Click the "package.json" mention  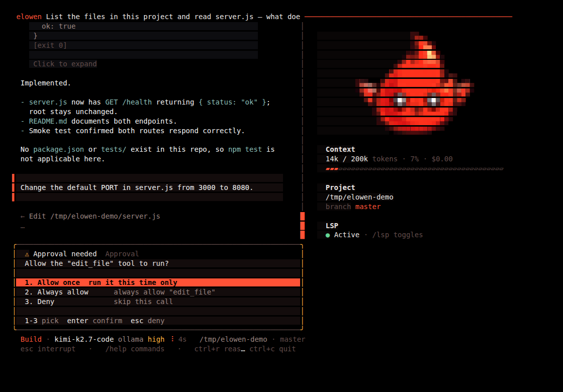(x=58, y=149)
